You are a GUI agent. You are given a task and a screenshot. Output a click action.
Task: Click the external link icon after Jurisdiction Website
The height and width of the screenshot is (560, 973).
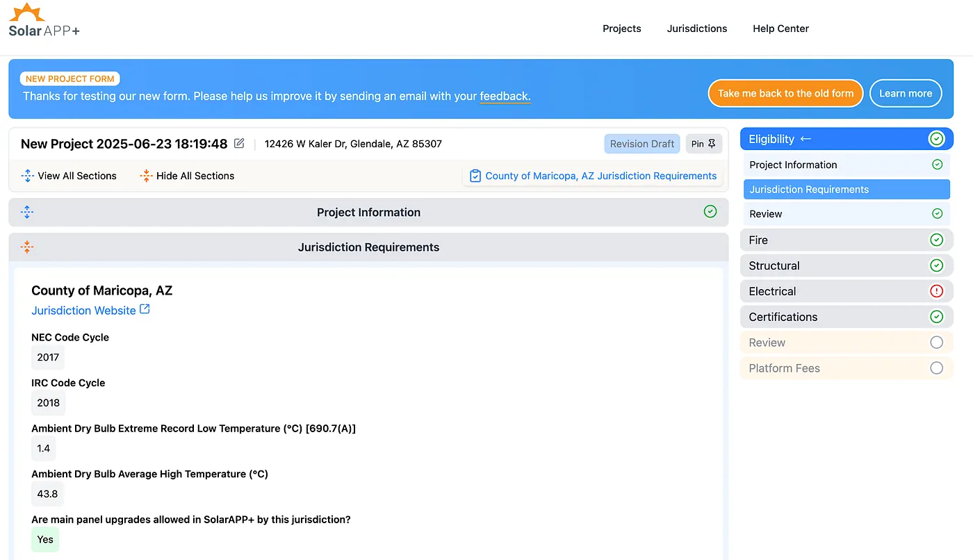point(145,309)
